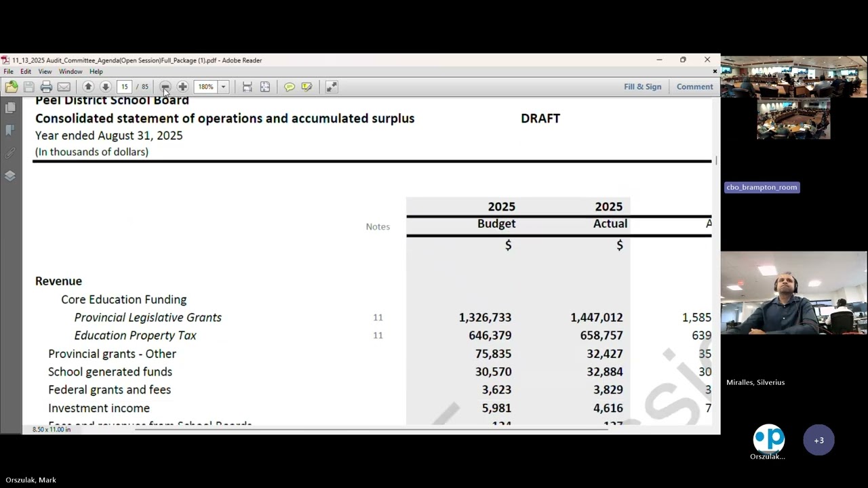The height and width of the screenshot is (488, 868).
Task: Click the Core Education Funding row label
Action: pyautogui.click(x=123, y=300)
